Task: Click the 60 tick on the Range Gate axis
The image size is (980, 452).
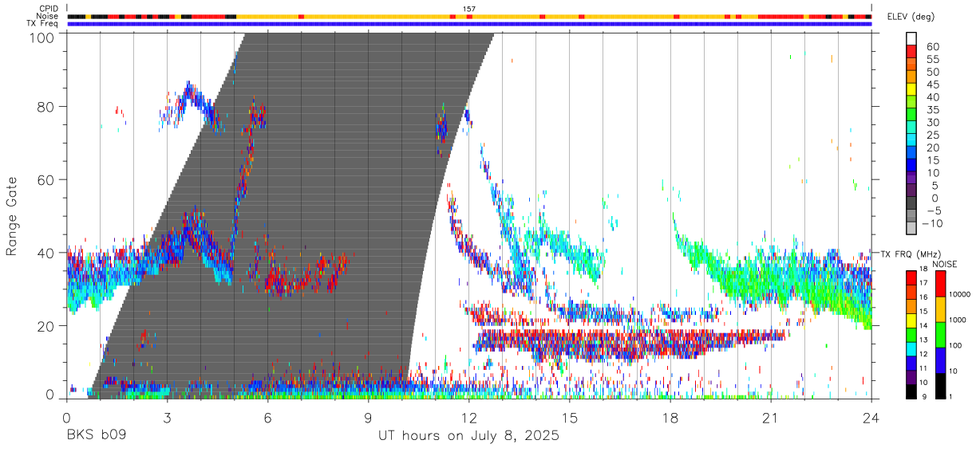Action: pos(45,180)
